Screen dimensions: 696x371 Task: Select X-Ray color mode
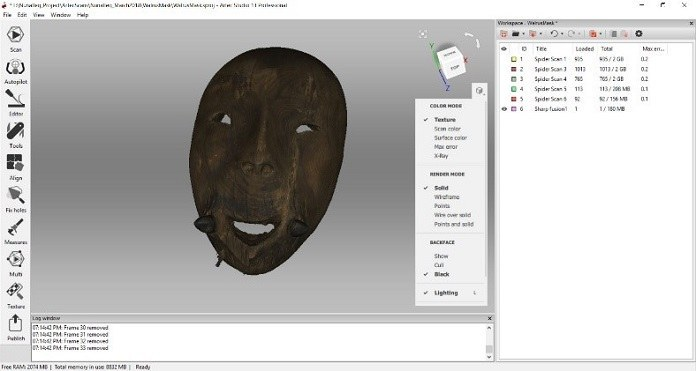(x=441, y=156)
